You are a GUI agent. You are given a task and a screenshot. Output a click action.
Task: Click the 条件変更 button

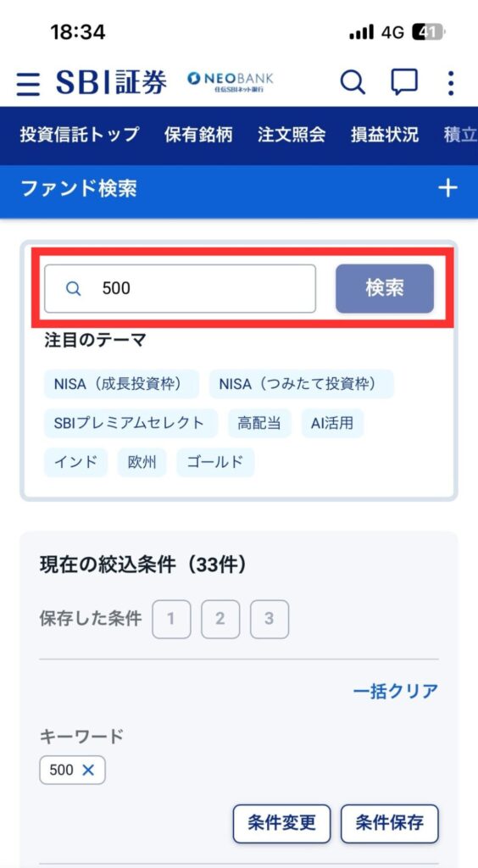tap(281, 824)
